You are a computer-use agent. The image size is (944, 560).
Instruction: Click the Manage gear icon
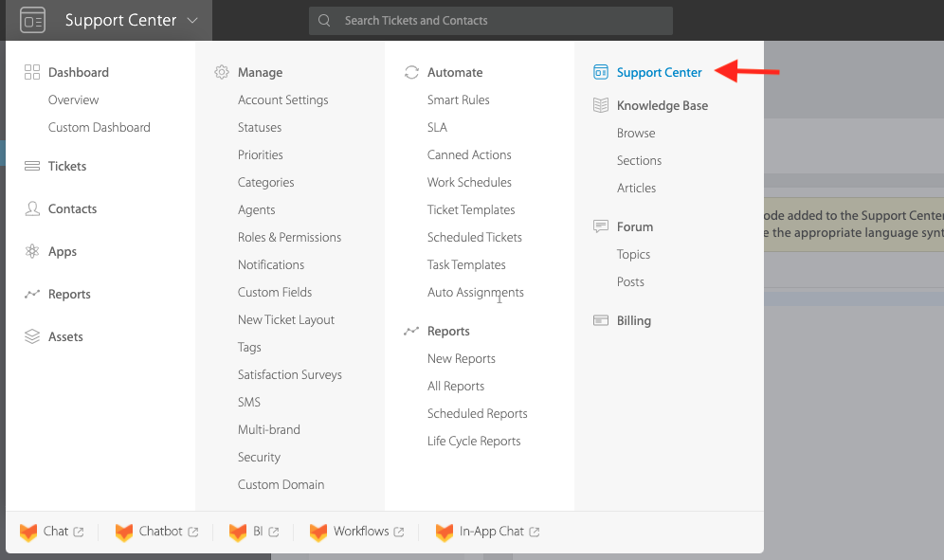pyautogui.click(x=222, y=72)
